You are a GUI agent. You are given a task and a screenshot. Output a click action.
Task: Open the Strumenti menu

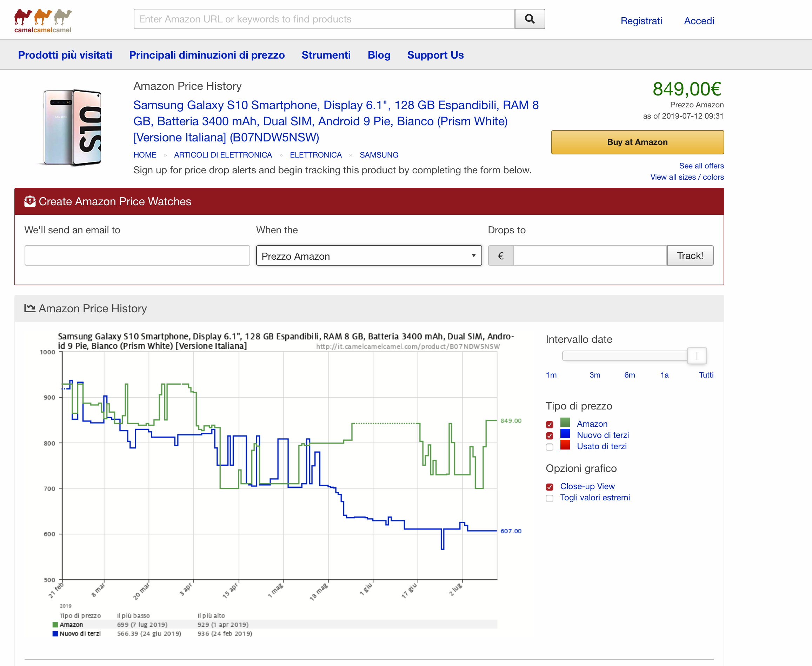coord(326,55)
